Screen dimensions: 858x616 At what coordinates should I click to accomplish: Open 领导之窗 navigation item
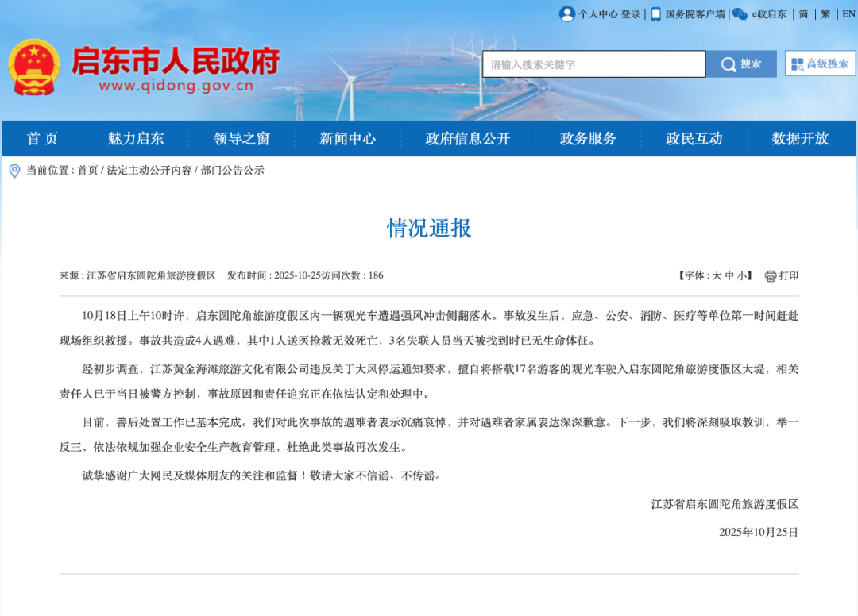pyautogui.click(x=242, y=138)
